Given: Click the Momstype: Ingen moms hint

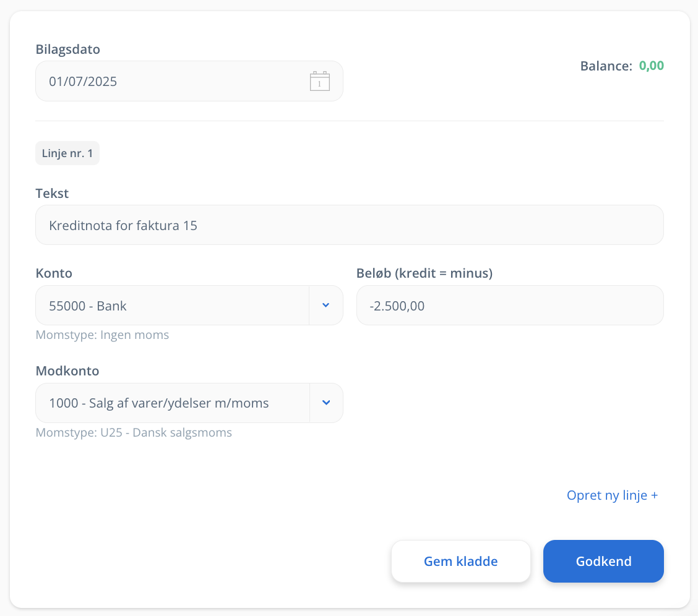Looking at the screenshot, I should coord(102,335).
